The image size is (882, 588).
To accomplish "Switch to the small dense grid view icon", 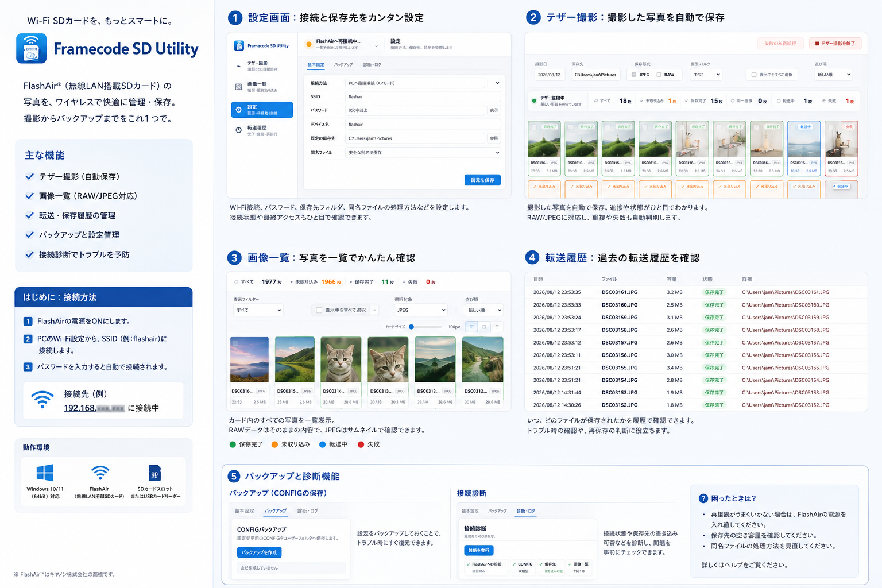I will coord(497,327).
